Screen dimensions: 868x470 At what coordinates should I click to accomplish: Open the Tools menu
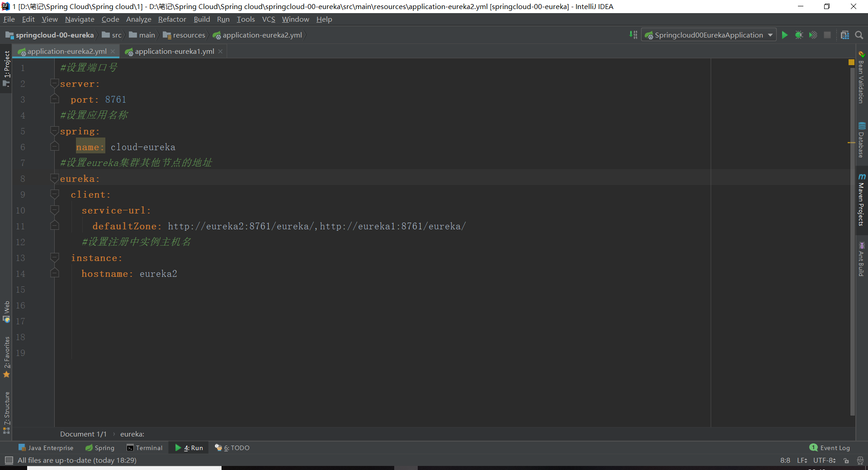246,19
